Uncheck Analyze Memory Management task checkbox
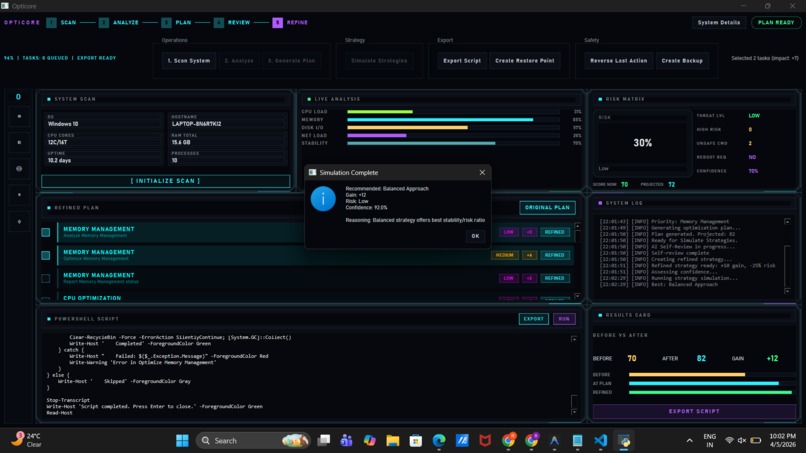Viewport: 806px width, 453px height. coord(46,232)
